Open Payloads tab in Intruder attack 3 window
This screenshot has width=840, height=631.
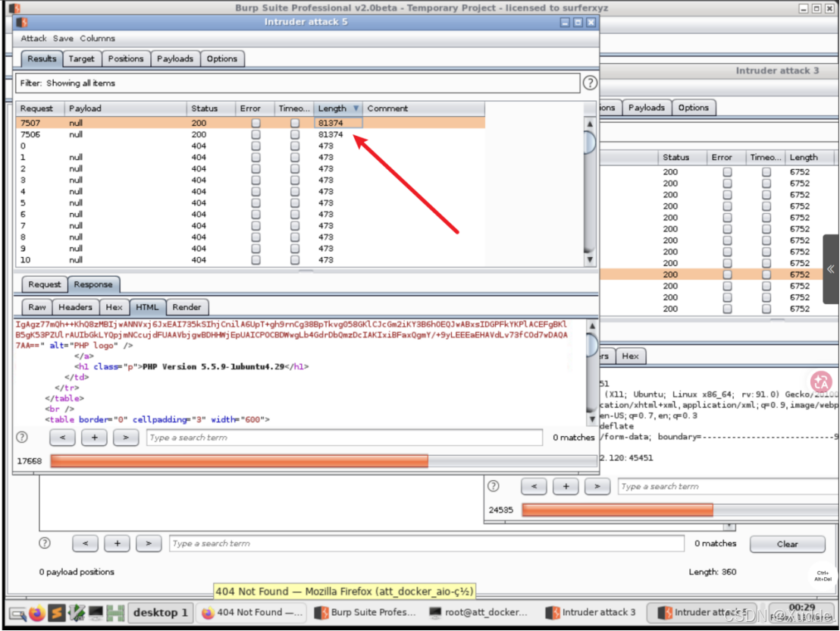pos(647,108)
